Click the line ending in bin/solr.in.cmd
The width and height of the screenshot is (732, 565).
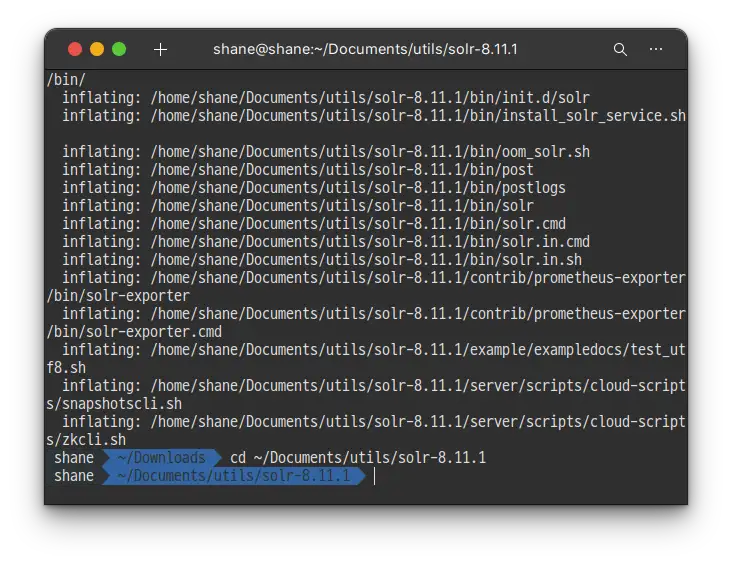326,241
